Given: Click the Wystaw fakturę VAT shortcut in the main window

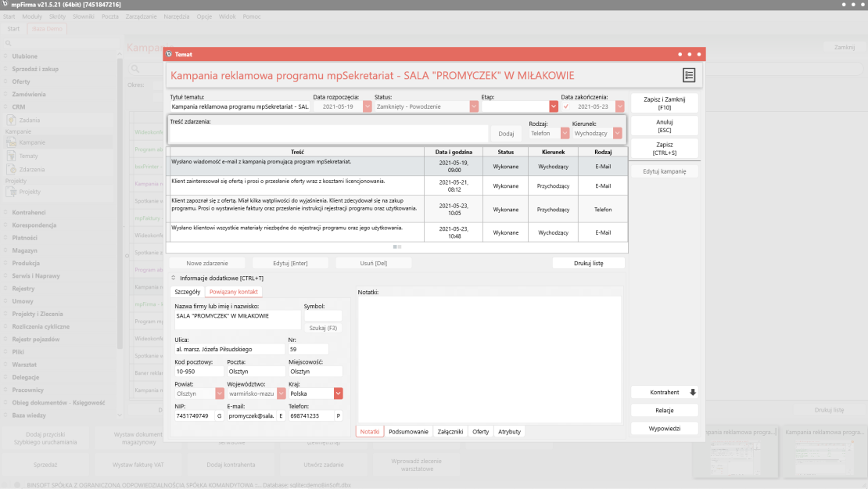Looking at the screenshot, I should 138,465.
